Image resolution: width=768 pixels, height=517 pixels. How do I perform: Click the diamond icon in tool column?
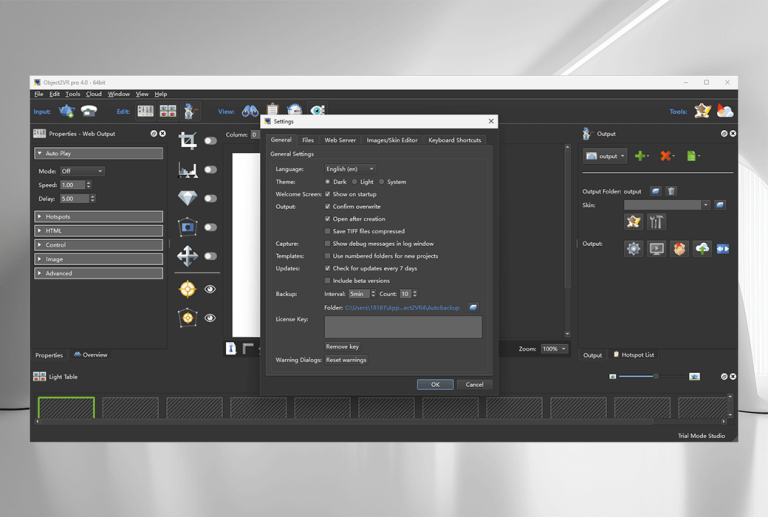pyautogui.click(x=188, y=198)
